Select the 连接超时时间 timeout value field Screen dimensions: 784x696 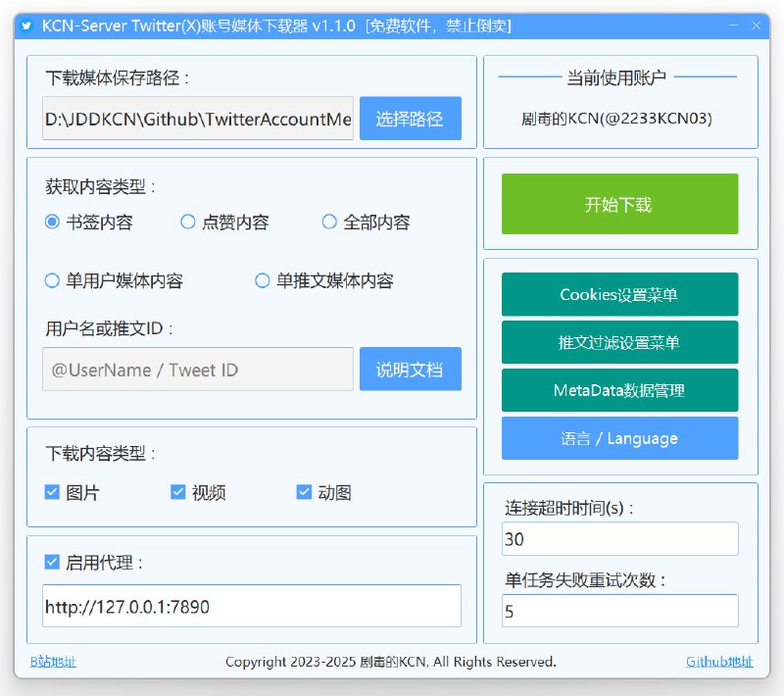(x=619, y=538)
